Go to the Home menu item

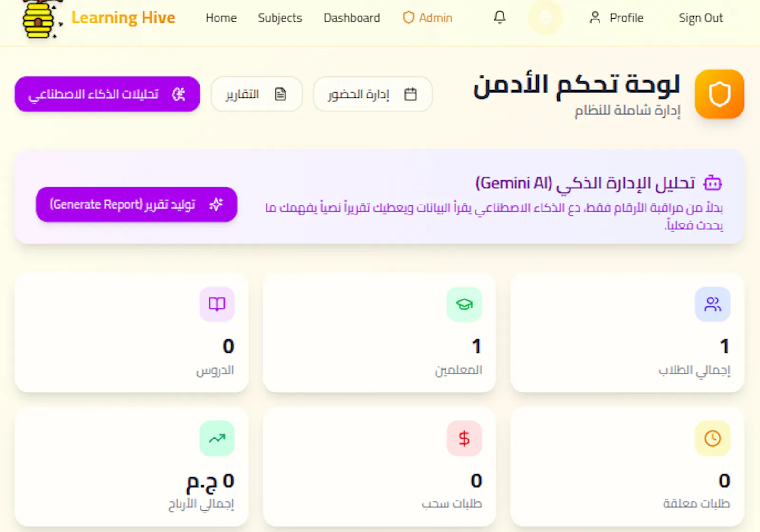221,18
